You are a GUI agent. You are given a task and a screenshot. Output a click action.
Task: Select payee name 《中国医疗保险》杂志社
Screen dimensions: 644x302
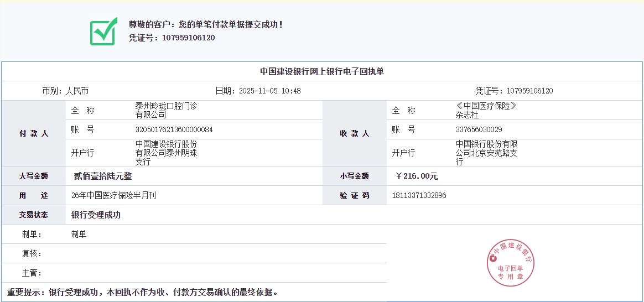pos(486,110)
